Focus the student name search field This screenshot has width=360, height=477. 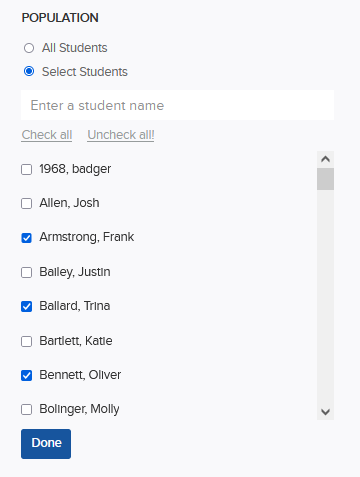point(177,105)
